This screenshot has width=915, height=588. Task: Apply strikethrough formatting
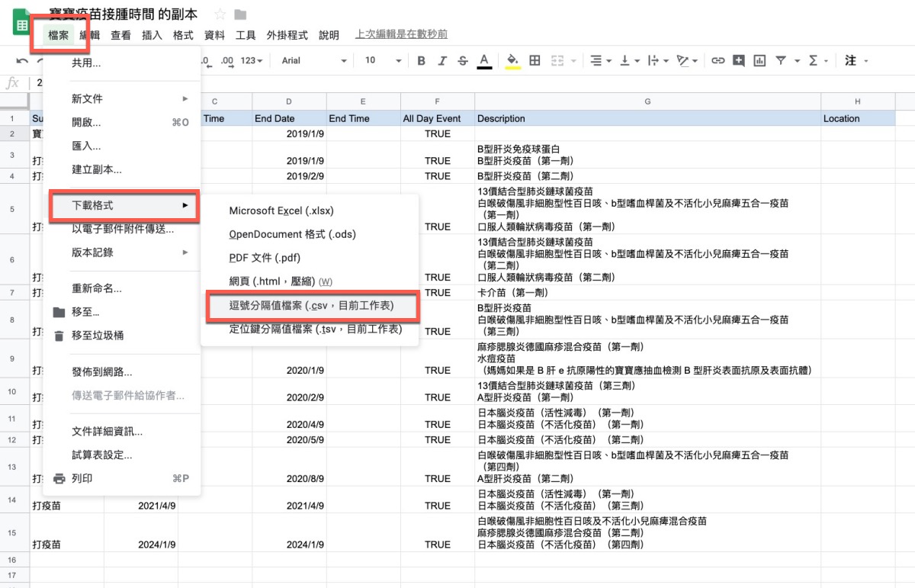[462, 61]
